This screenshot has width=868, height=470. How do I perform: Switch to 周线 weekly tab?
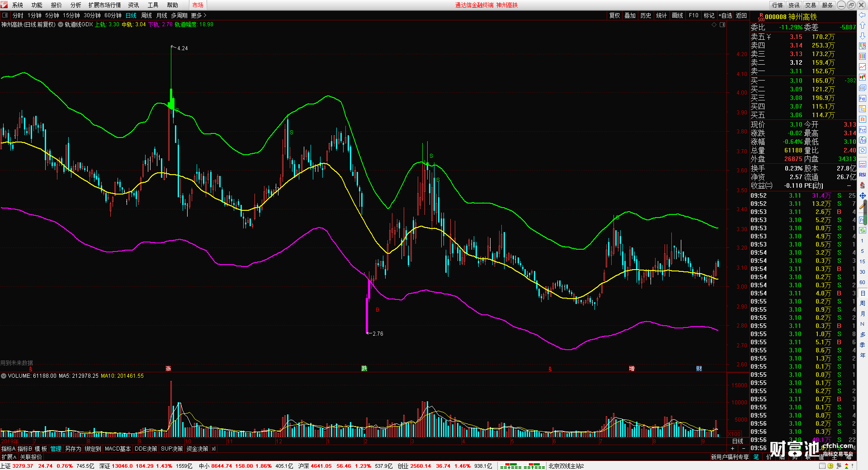click(x=146, y=15)
